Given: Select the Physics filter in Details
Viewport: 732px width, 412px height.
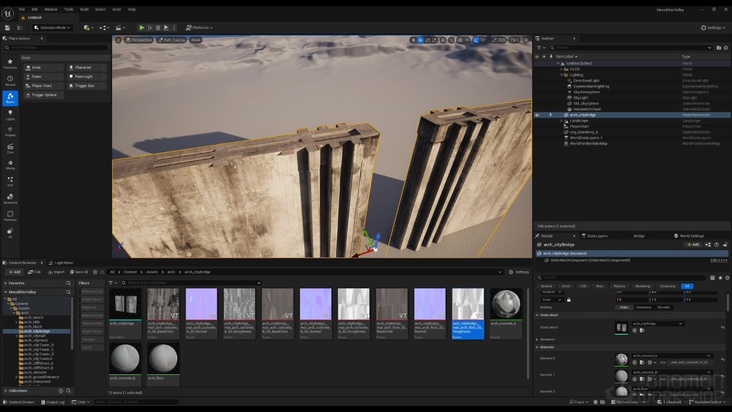Looking at the screenshot, I should pos(619,286).
